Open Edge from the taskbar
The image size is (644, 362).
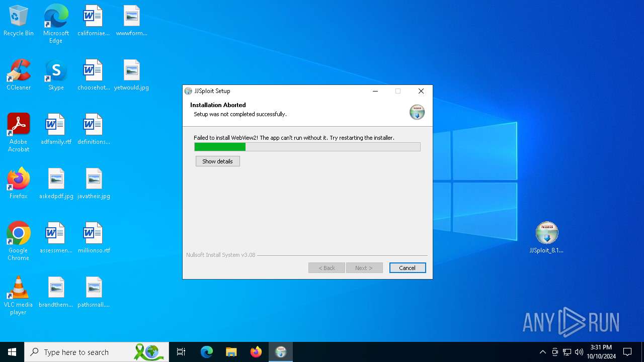pos(207,352)
